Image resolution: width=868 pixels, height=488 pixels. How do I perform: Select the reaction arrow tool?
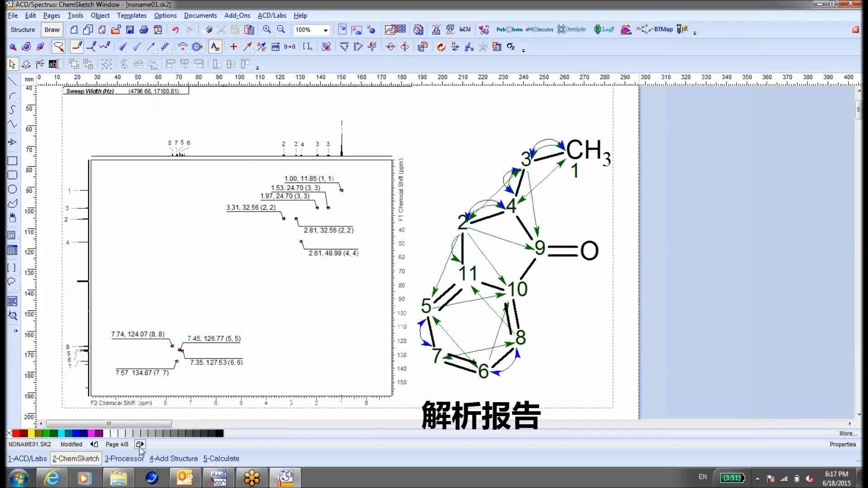click(247, 47)
